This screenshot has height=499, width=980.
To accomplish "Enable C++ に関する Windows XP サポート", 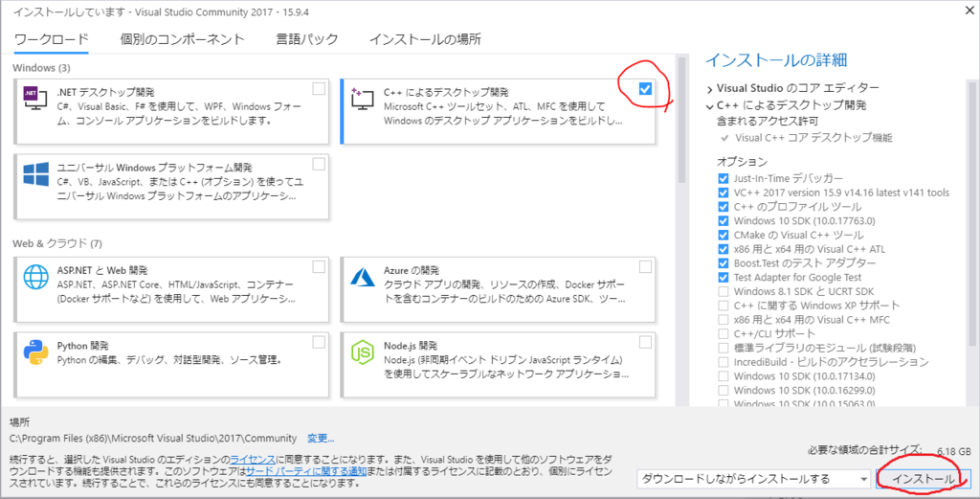I will [724, 306].
